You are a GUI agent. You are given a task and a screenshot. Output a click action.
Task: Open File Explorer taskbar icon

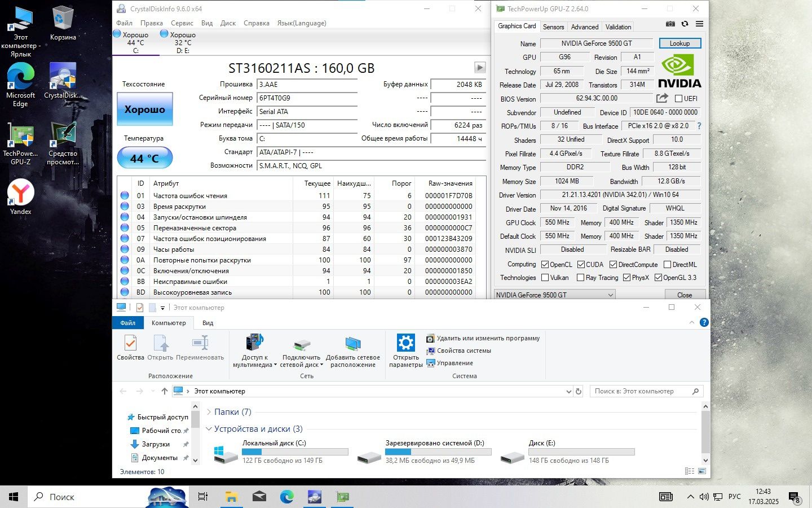(231, 497)
